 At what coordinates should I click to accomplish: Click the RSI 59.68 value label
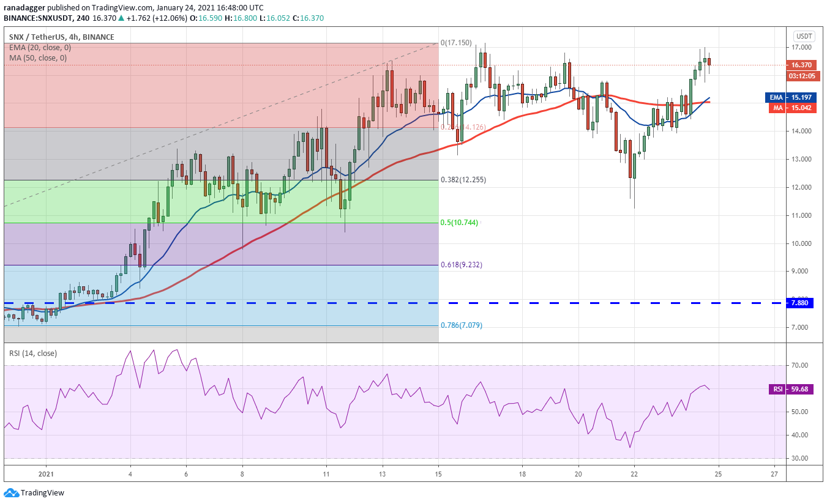(791, 389)
